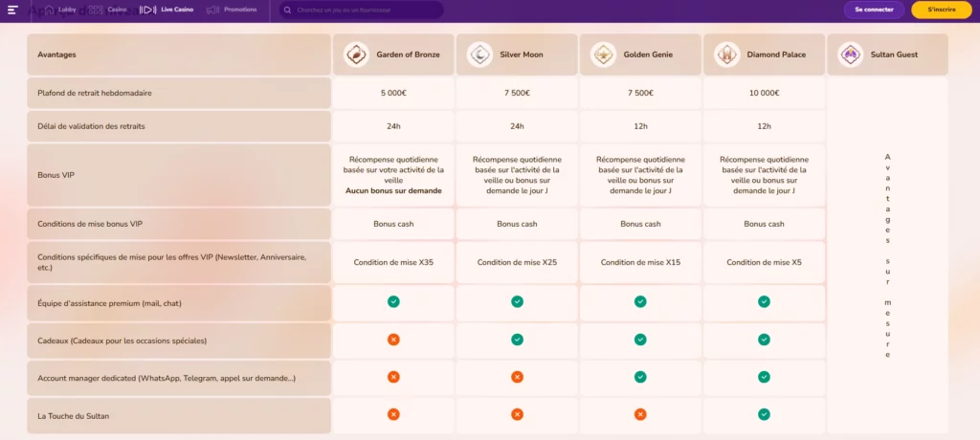The height and width of the screenshot is (440, 980).
Task: Select the Condition de mise X5 cell
Action: (x=764, y=262)
